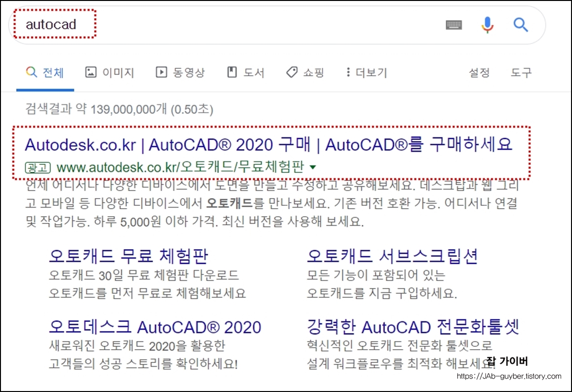Click the voice search microphone icon
This screenshot has height=392, width=572.
pos(487,24)
